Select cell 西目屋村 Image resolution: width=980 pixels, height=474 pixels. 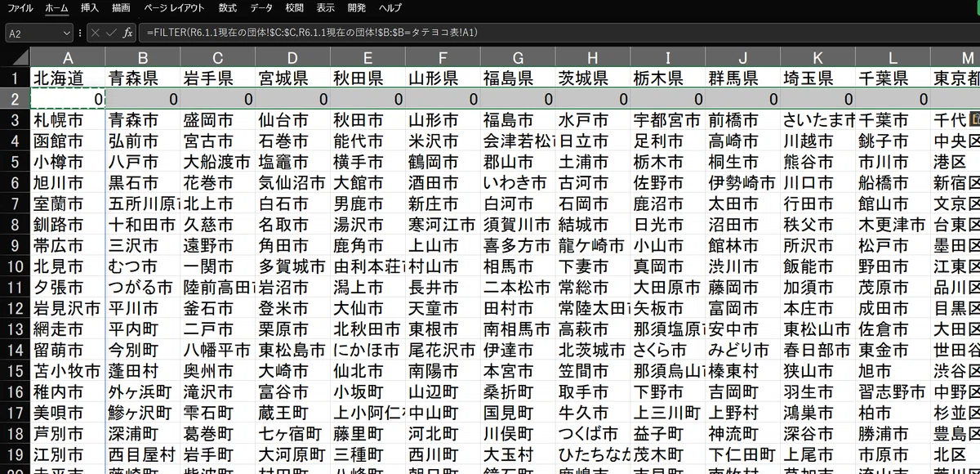pyautogui.click(x=143, y=453)
